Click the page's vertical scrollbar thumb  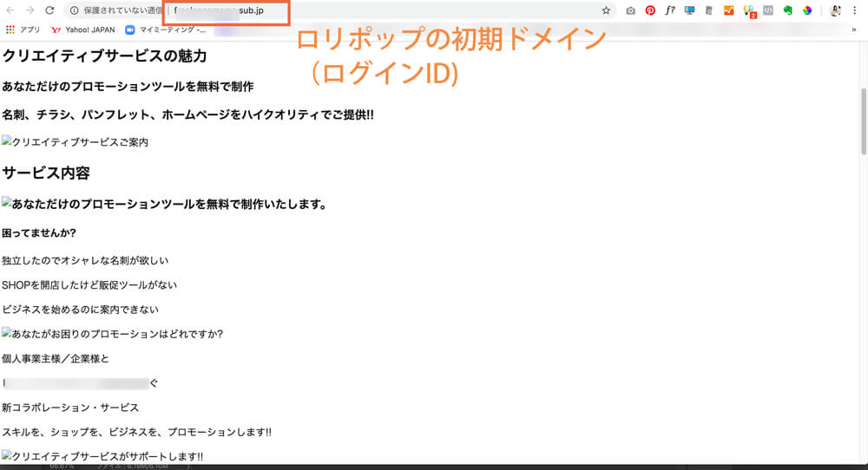point(863,121)
